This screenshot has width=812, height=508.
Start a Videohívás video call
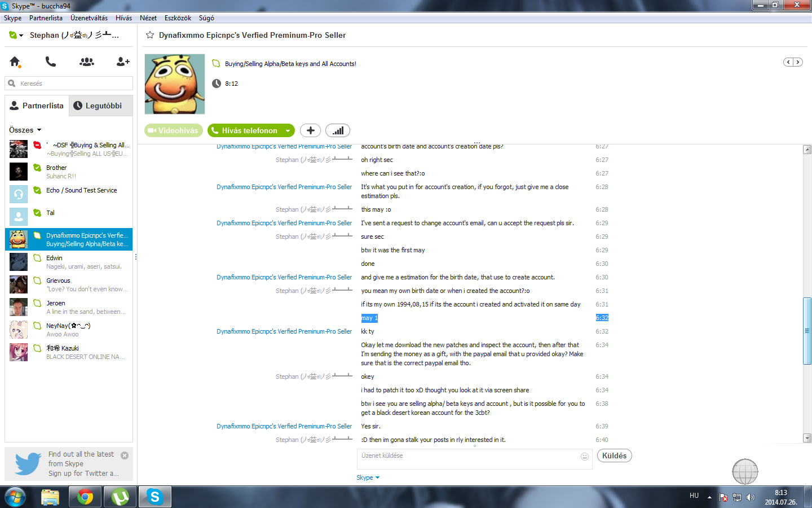[174, 130]
